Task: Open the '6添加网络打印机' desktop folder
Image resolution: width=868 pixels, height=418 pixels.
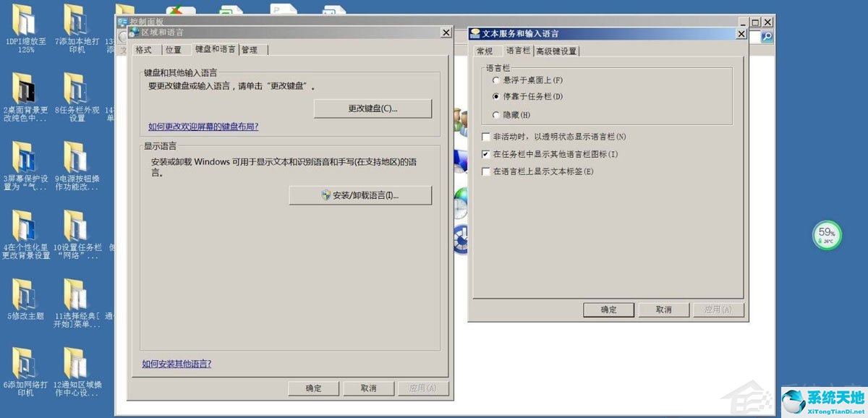Action: [24, 372]
